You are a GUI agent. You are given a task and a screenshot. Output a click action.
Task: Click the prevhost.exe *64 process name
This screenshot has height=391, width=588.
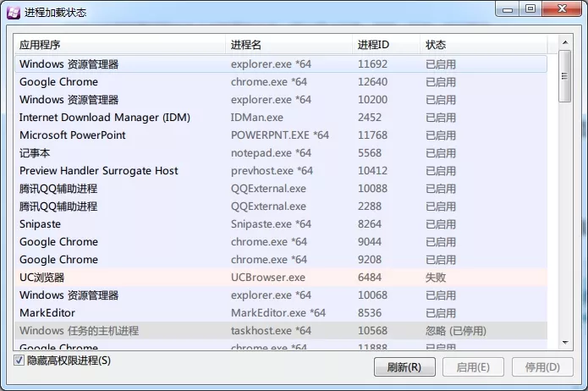[x=272, y=171]
